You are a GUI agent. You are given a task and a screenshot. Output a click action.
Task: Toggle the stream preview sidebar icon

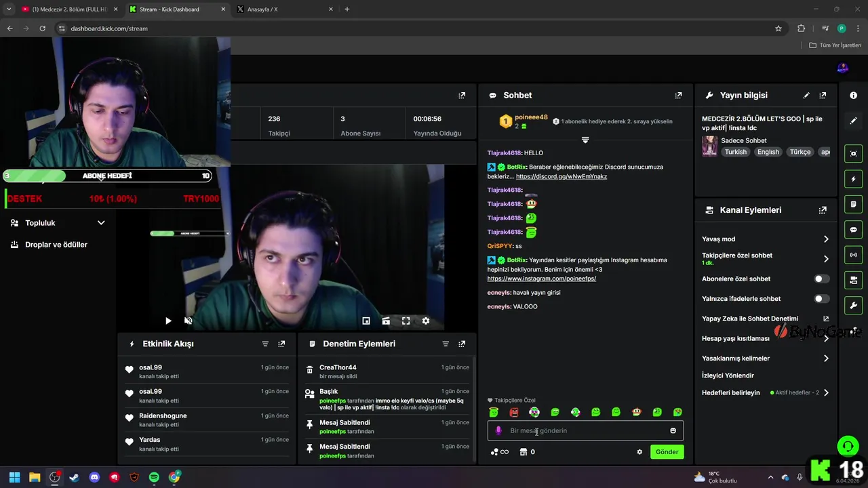pos(853,154)
